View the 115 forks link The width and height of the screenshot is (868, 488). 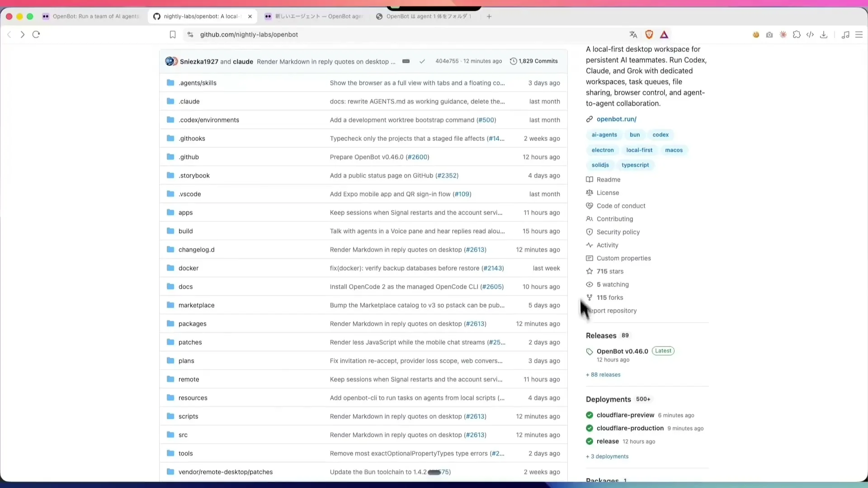point(610,297)
